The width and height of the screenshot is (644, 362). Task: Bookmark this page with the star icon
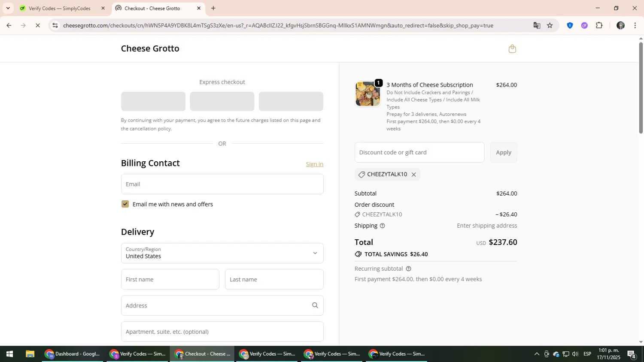[x=550, y=25]
